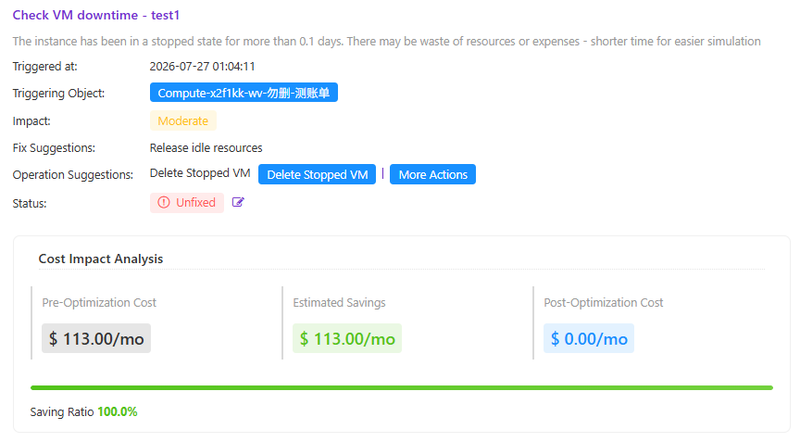Click the Unfixed warning circle icon
This screenshot has height=442, width=800.
(164, 203)
